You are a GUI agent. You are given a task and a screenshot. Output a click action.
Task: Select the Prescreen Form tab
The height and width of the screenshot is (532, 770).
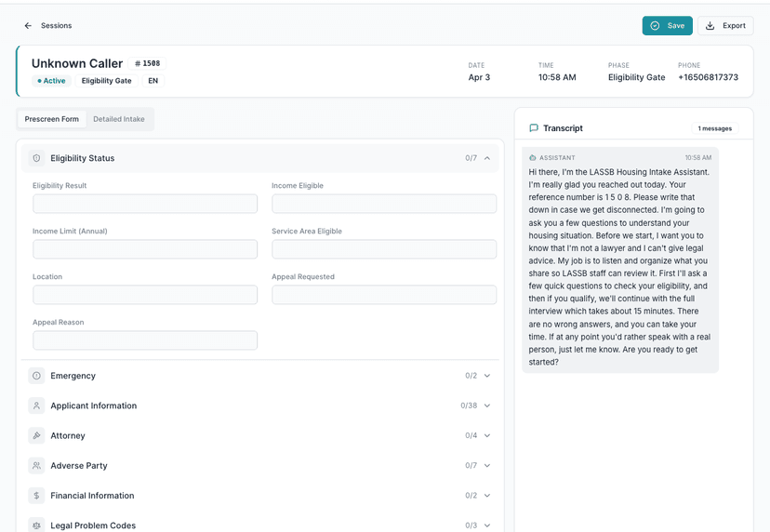[52, 119]
